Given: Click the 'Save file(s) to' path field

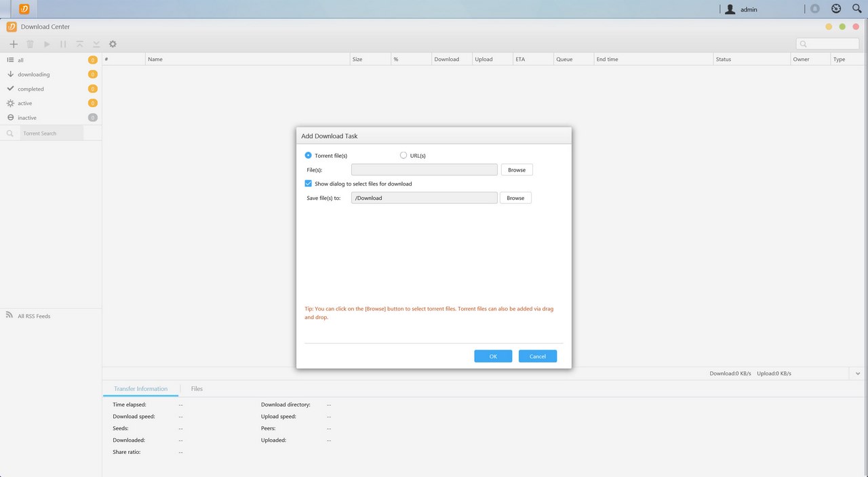Looking at the screenshot, I should 425,198.
